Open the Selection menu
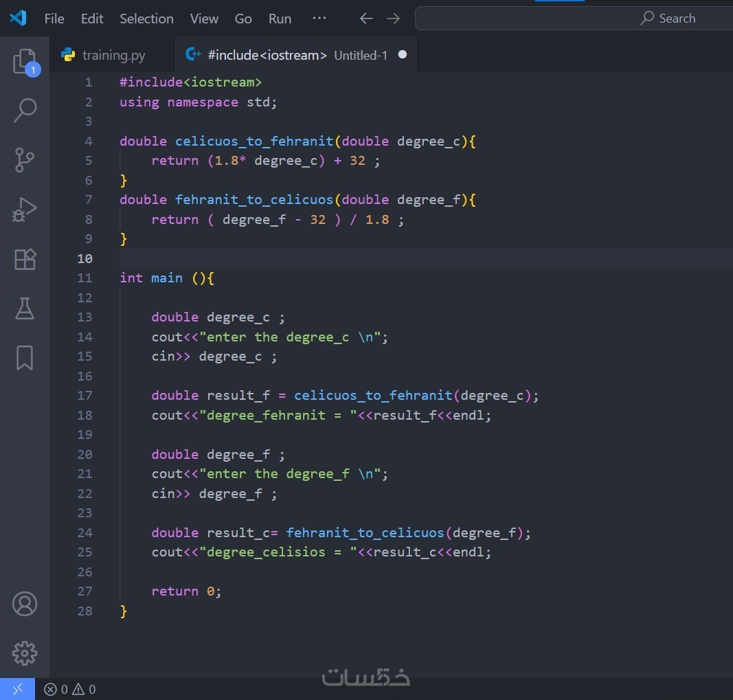 click(x=146, y=19)
